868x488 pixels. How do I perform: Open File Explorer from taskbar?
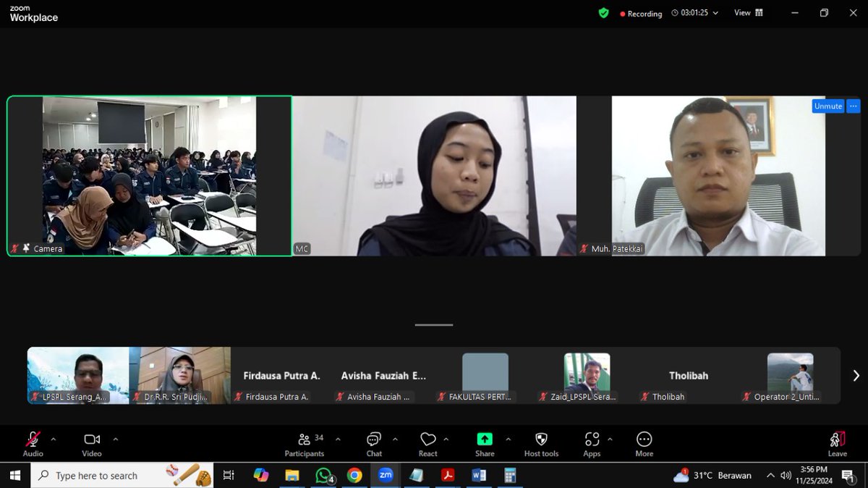pos(292,476)
